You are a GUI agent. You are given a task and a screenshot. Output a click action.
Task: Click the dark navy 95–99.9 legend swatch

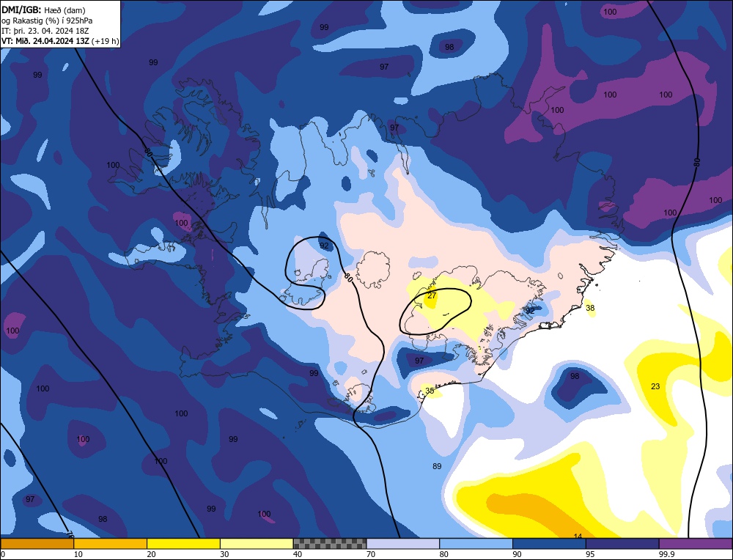coord(622,544)
